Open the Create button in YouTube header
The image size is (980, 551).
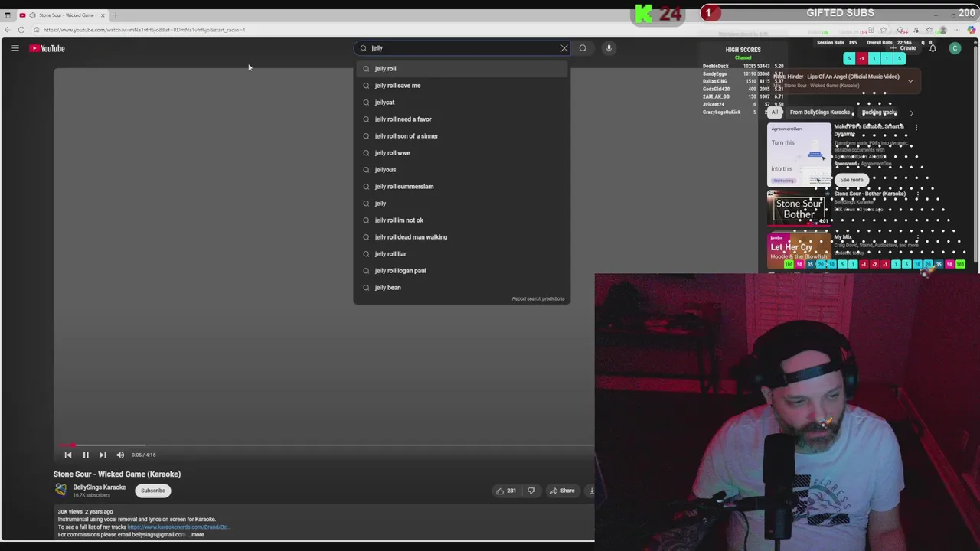(903, 48)
